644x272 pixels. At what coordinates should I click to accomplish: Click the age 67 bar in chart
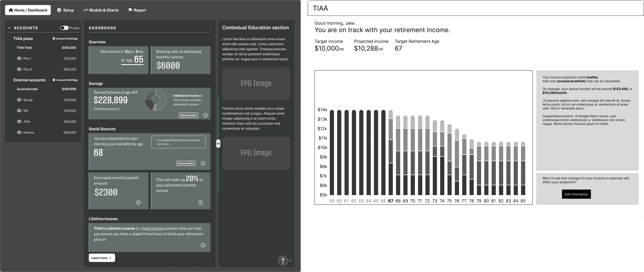[391, 153]
